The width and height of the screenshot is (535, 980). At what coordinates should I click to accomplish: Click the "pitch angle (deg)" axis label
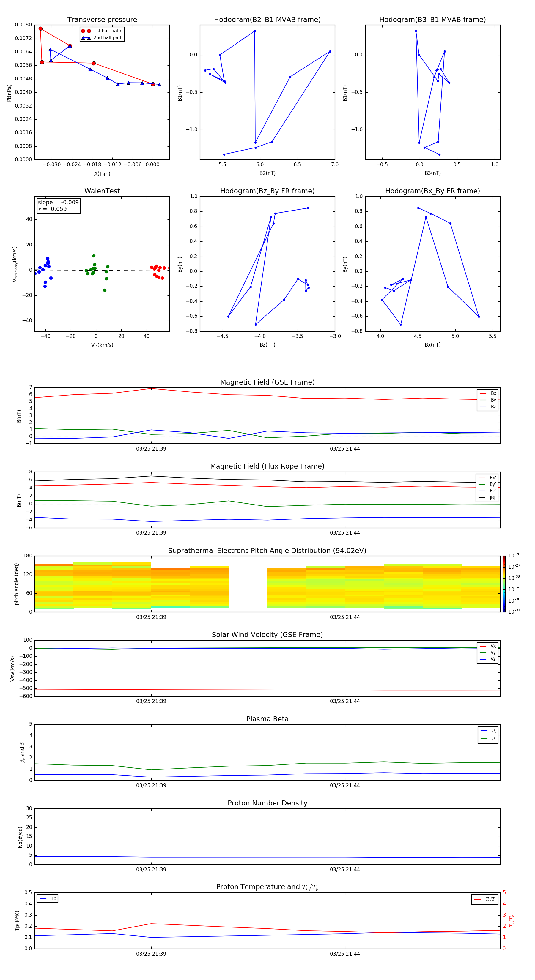(x=16, y=584)
